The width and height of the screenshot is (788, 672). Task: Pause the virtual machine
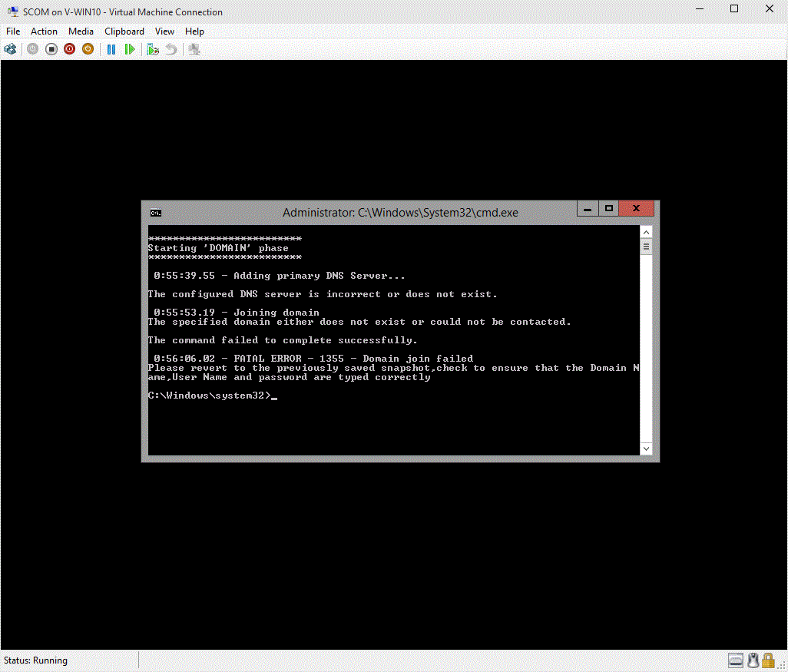[111, 48]
